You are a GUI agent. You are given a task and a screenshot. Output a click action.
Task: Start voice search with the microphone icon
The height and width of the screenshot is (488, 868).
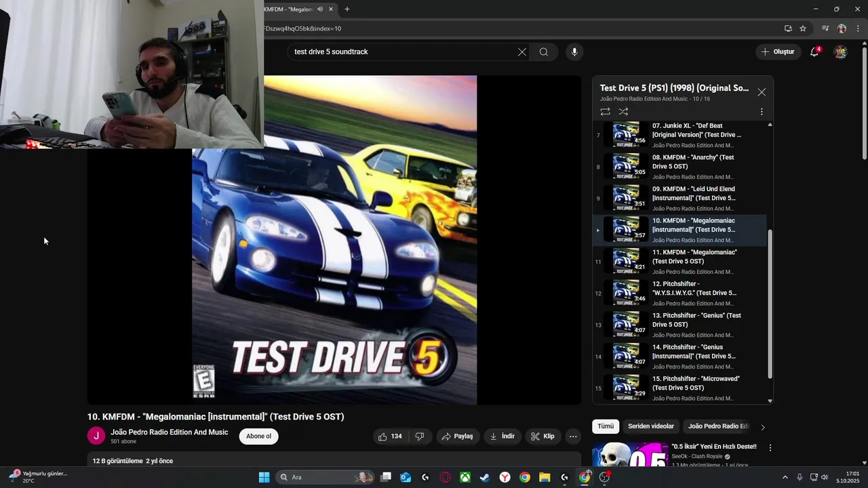point(574,52)
